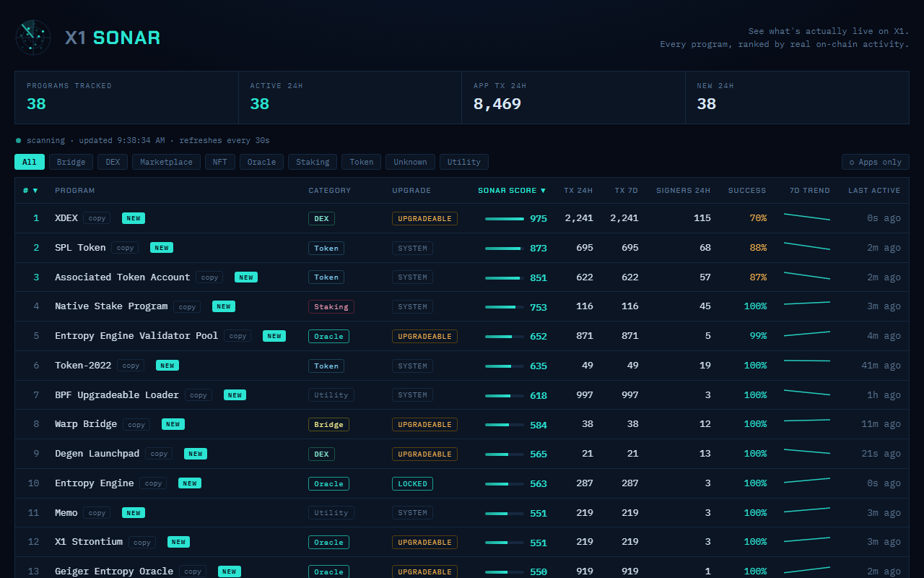Click the 7D trend sparkline for XDEX
The height and width of the screenshot is (578, 924).
pyautogui.click(x=807, y=217)
